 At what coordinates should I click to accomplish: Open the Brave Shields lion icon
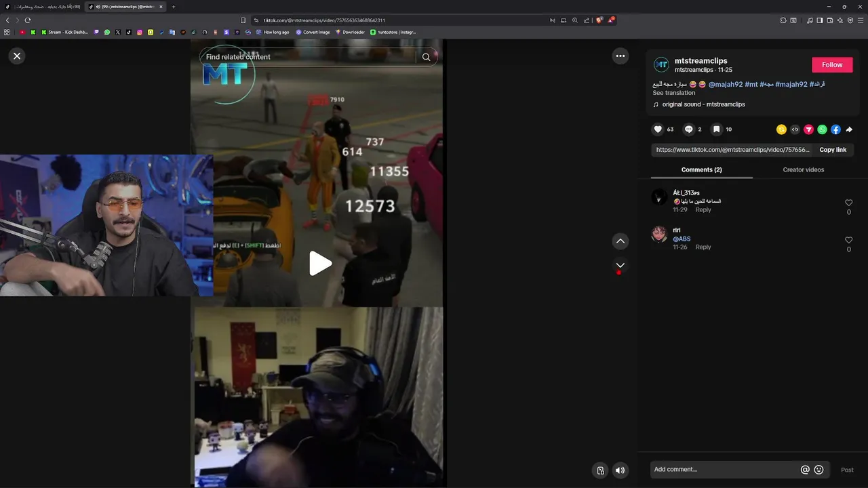coord(599,20)
